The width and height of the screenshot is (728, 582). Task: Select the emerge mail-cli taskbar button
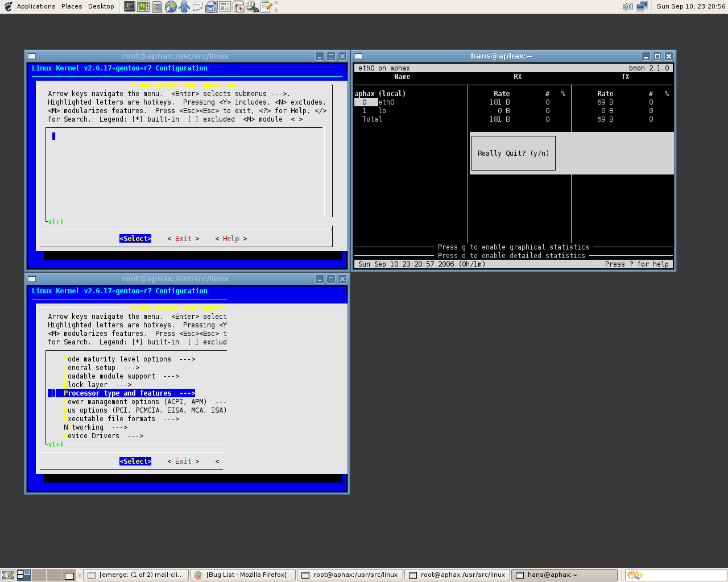pos(135,575)
